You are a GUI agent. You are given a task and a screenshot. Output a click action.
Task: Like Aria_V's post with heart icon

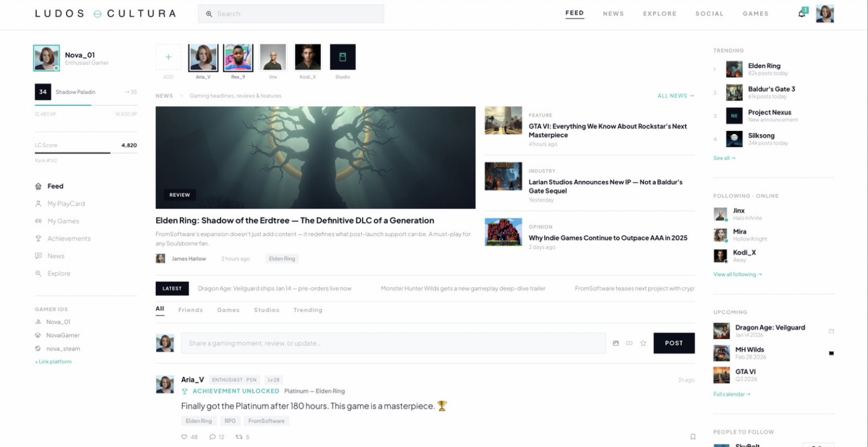click(184, 437)
